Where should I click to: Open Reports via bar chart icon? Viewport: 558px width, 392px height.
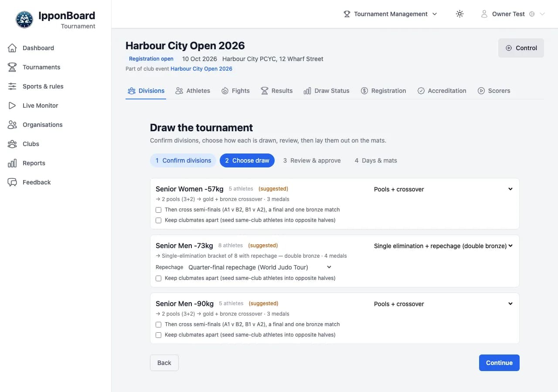pos(12,163)
